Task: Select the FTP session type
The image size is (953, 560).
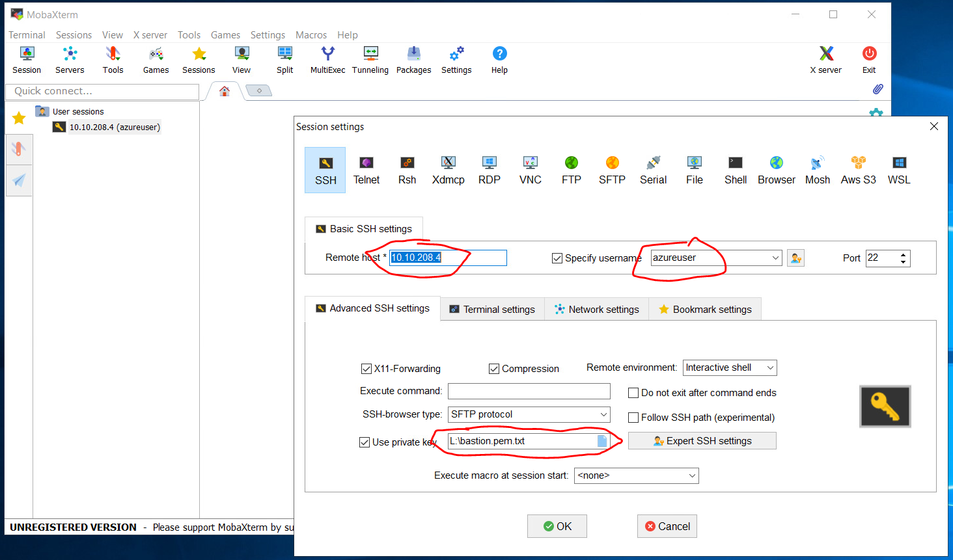Action: click(571, 170)
